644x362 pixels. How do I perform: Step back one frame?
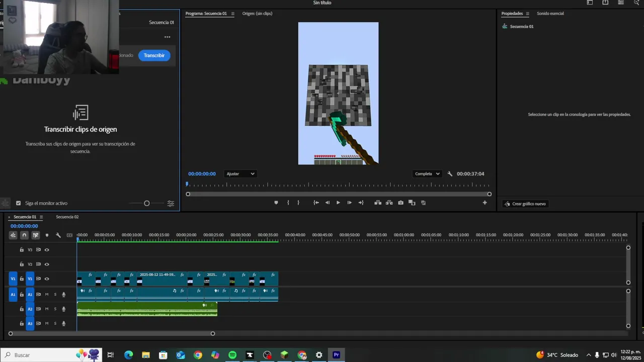(x=327, y=203)
